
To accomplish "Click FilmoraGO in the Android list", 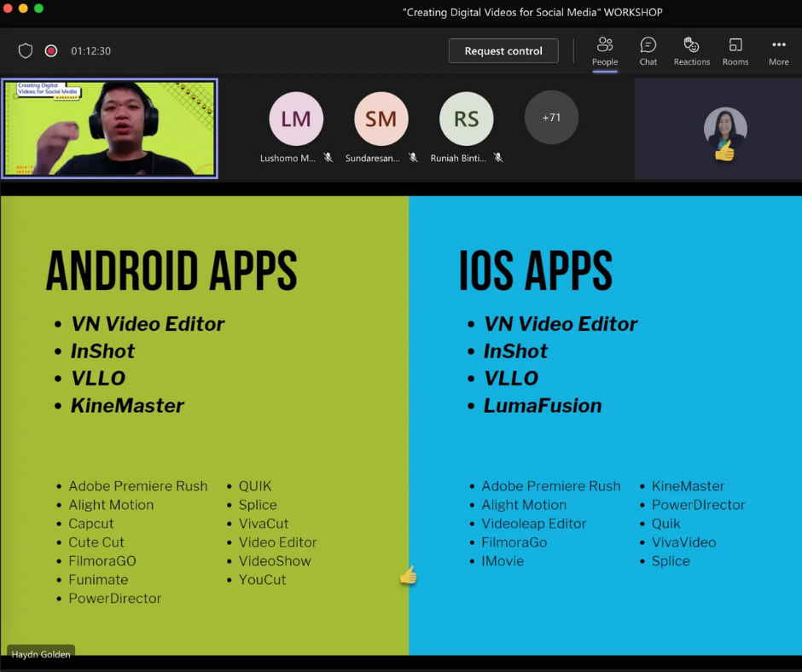I will point(102,561).
